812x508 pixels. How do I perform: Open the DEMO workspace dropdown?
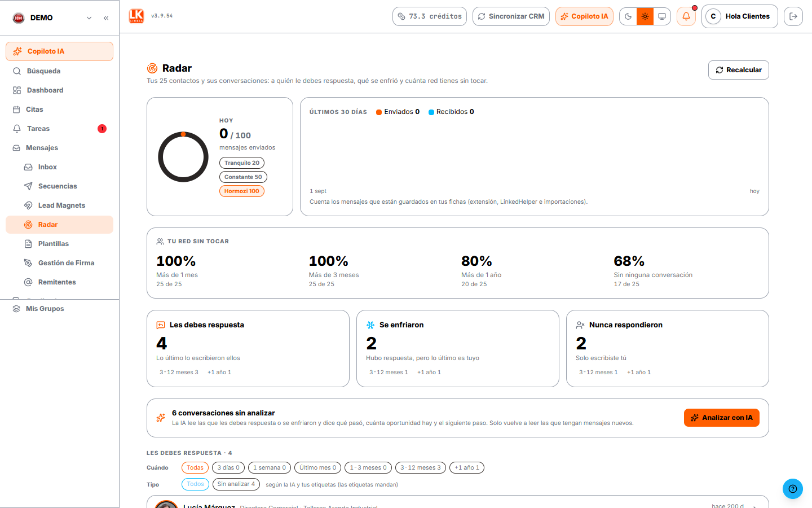coord(52,18)
